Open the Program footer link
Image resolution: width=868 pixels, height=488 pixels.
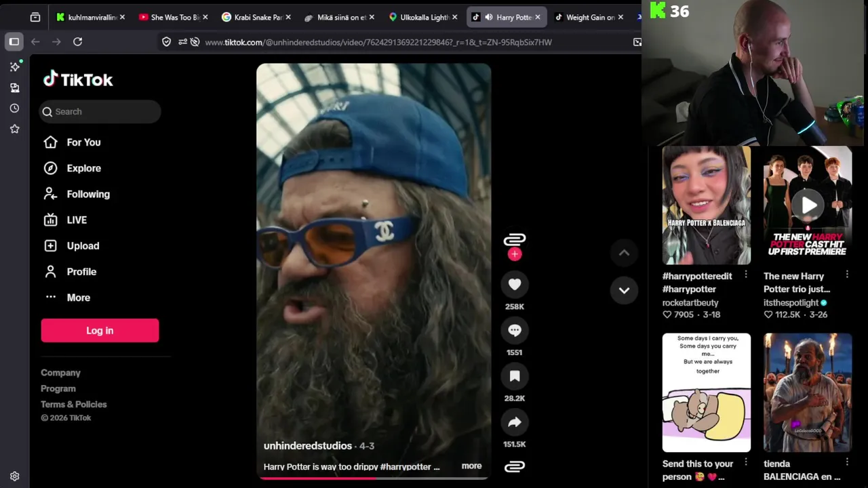(58, 388)
